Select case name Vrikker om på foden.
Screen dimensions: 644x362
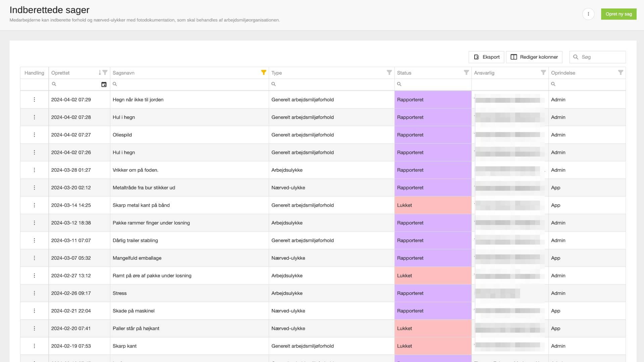(135, 170)
